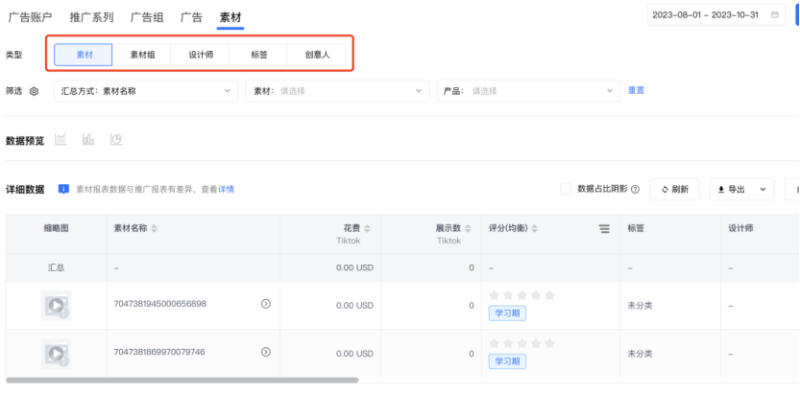The image size is (800, 394).
Task: Open details arrow for material 7047381945000656898
Action: 266,304
